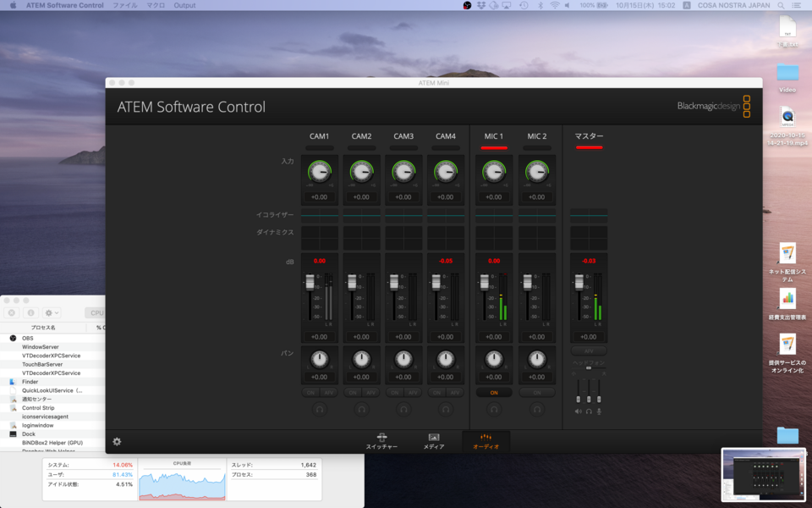Open the CAM4 equalizer panel

446,215
